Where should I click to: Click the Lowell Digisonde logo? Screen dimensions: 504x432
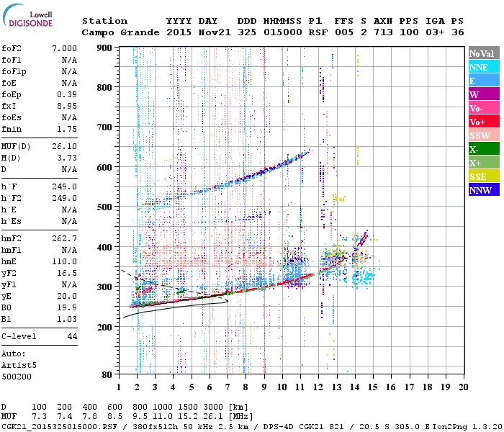[27, 16]
